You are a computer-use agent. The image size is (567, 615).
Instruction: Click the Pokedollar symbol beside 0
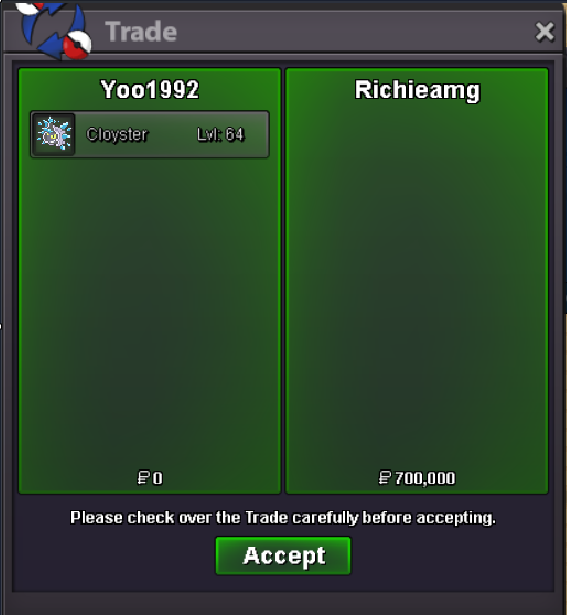144,478
